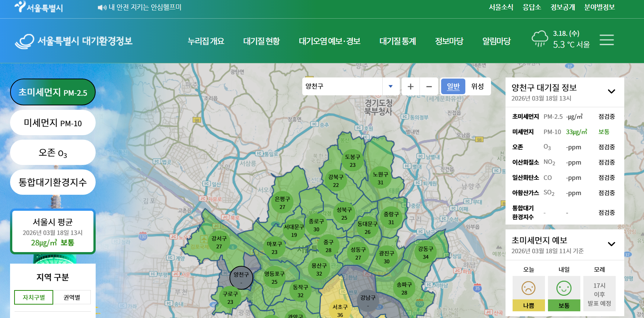Select 성동구 marker showing 27
This screenshot has width=644, height=318.
point(358,253)
